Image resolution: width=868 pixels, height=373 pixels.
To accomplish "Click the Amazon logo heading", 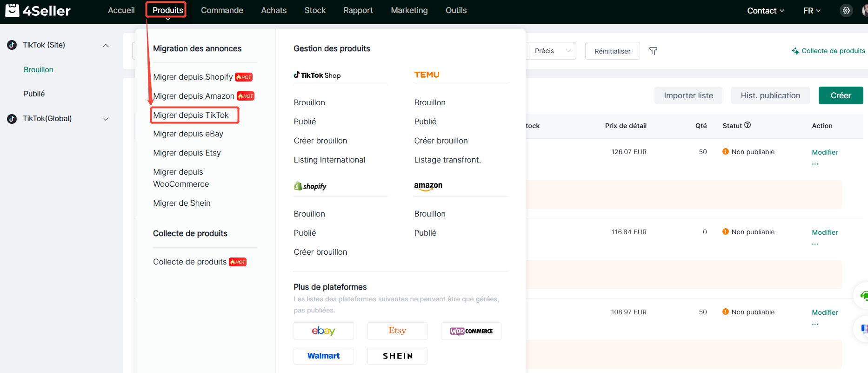I will tap(428, 186).
